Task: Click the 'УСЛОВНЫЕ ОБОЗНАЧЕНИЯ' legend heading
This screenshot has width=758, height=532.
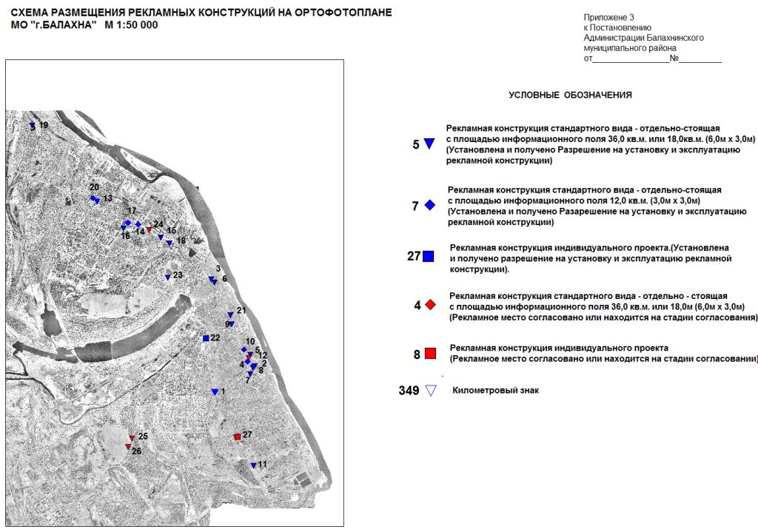Action: click(x=570, y=95)
